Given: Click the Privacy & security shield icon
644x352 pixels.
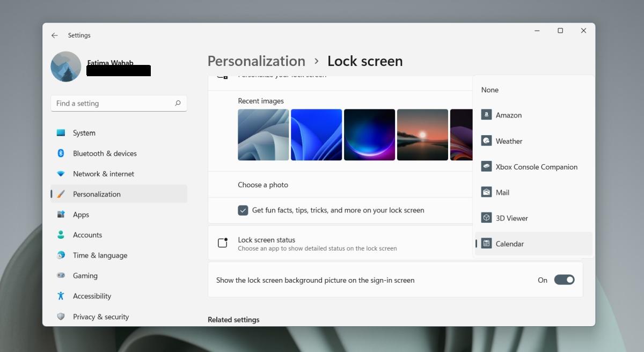Looking at the screenshot, I should [61, 317].
